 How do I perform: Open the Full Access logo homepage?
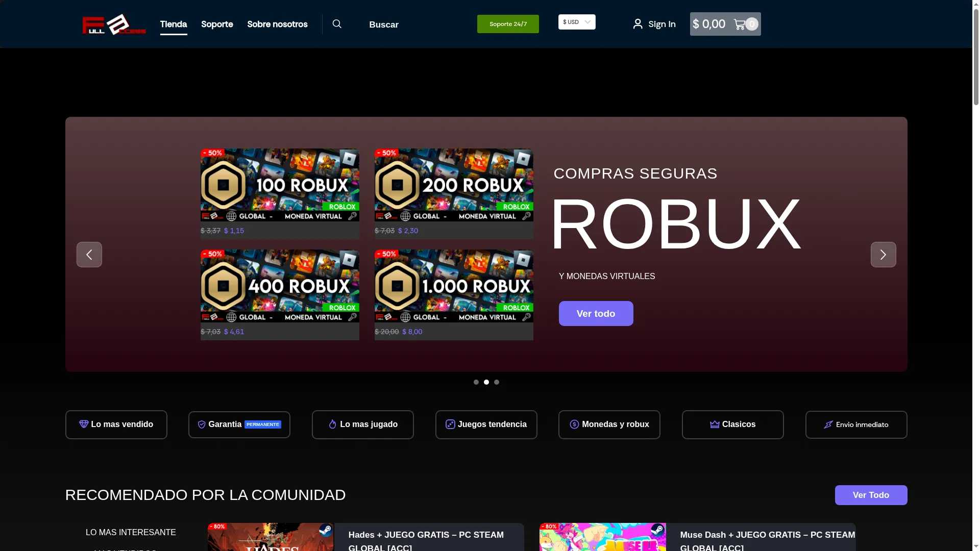114,24
